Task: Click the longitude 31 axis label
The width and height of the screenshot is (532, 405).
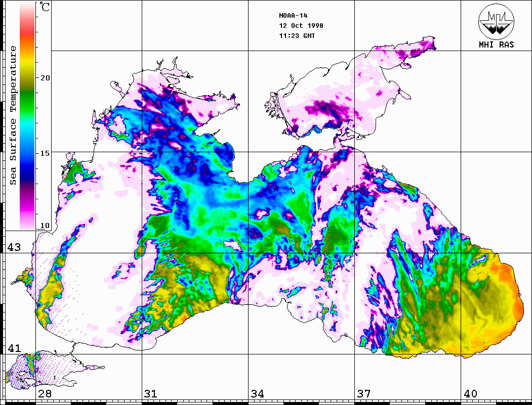Action: coord(150,394)
